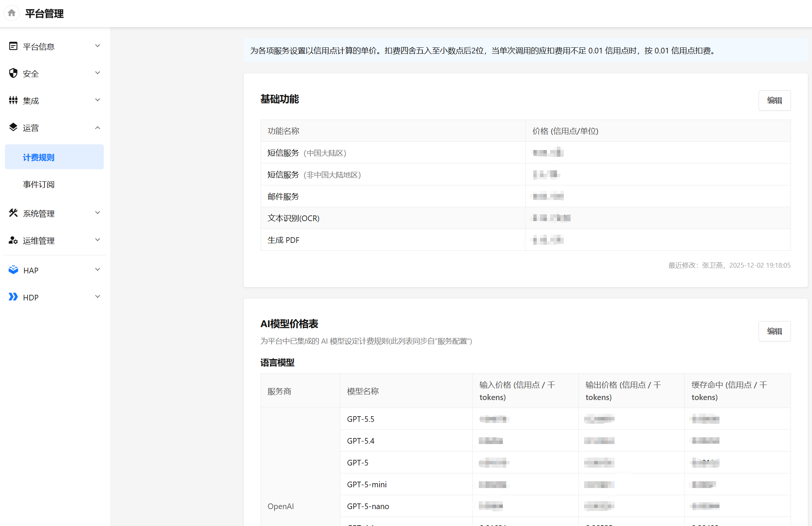Click the 系统管理 tools icon
Screen dimensions: 812x526
pos(13,213)
